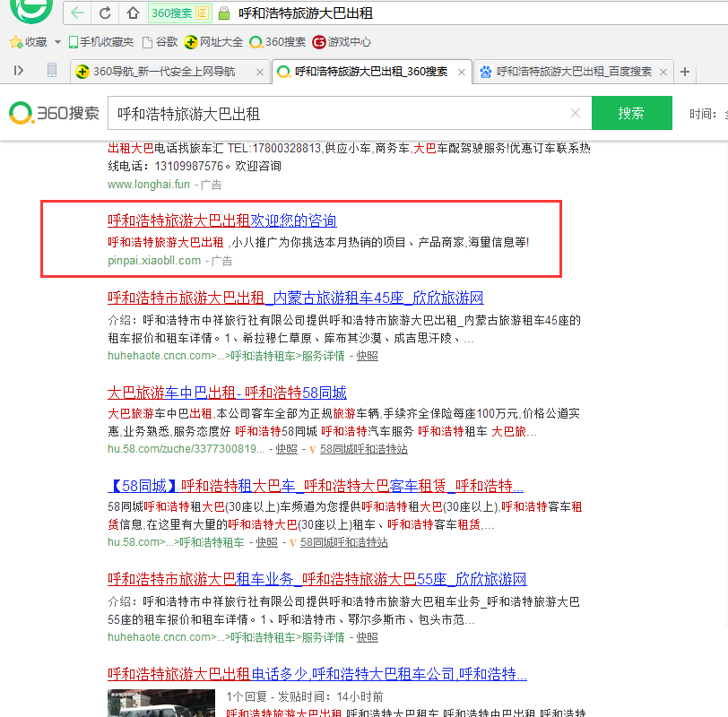Open 大巴旅游车中巴出租-呼和浩特58同城 result
728x717 pixels.
[x=227, y=393]
